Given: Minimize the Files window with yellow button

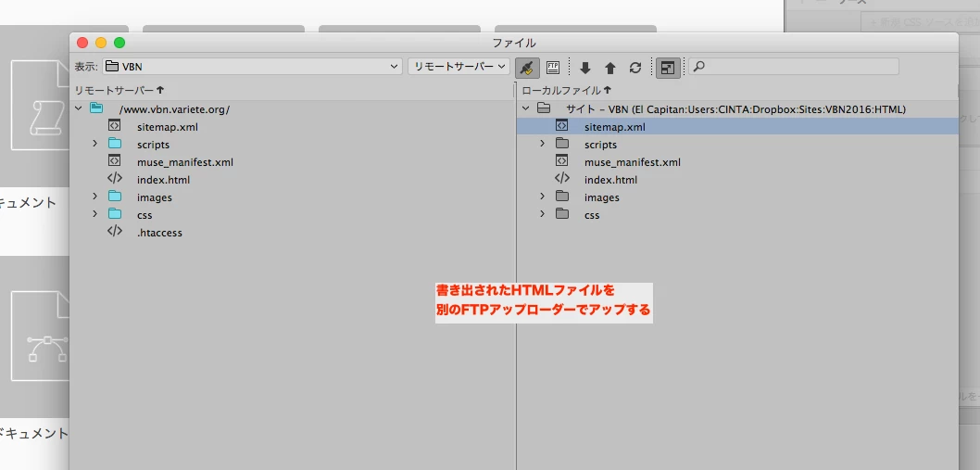Looking at the screenshot, I should (101, 43).
